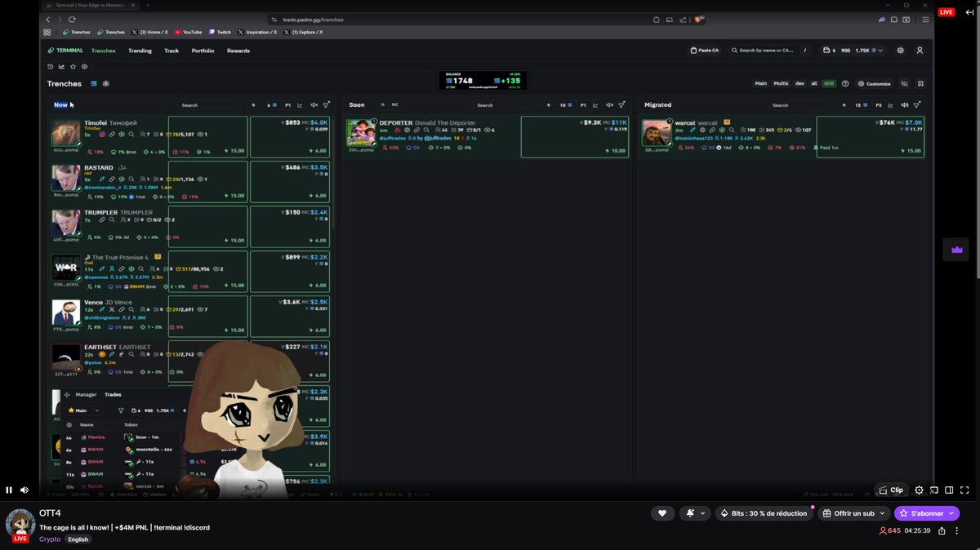Open filter funnel for the Soon column
The image size is (980, 550).
pyautogui.click(x=621, y=105)
